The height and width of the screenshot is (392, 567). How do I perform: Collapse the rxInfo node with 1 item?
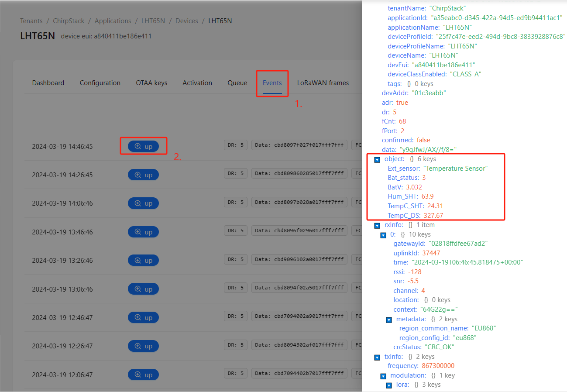tap(377, 226)
